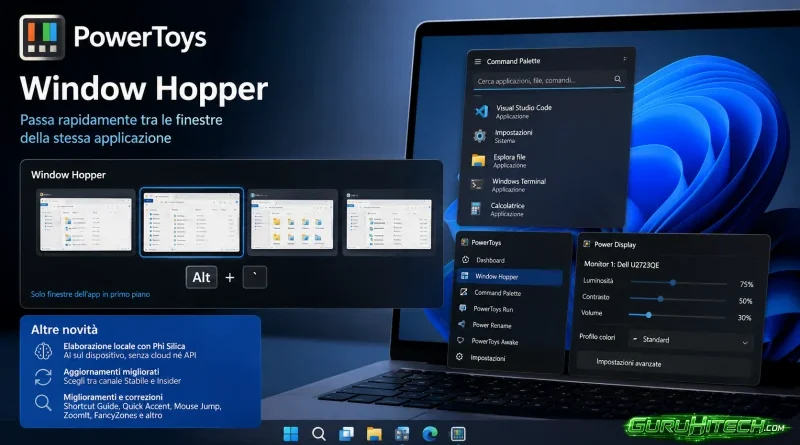
Task: Open the Command Palette hamburger menu
Action: [x=478, y=61]
